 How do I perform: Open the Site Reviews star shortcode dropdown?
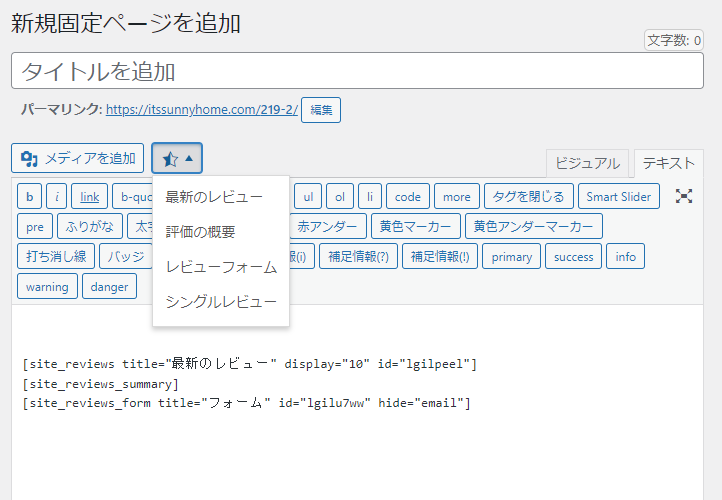pyautogui.click(x=177, y=158)
